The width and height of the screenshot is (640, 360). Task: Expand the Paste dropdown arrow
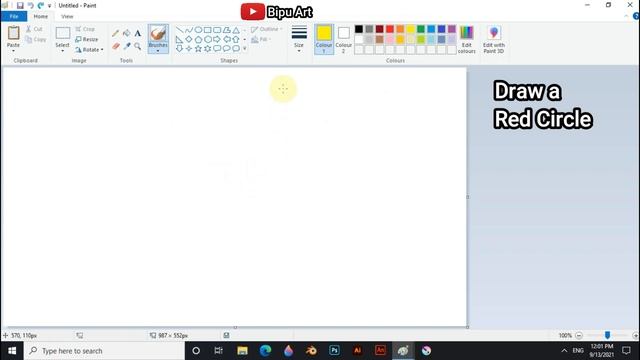tap(13, 51)
